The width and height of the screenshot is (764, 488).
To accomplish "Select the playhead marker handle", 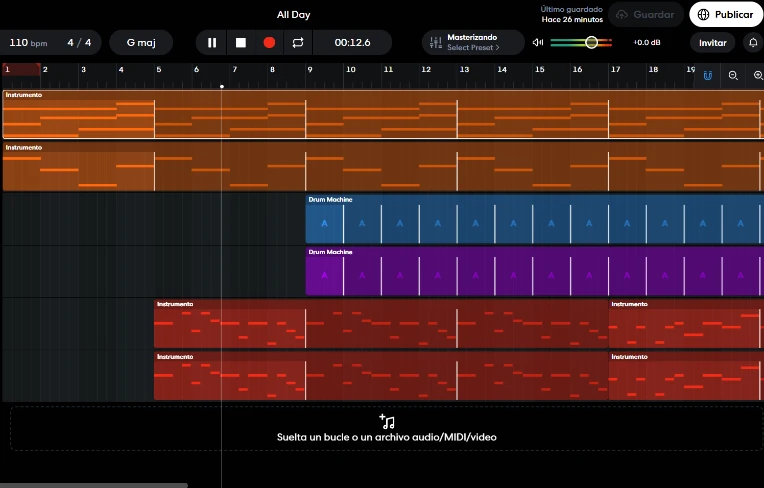I will [222, 87].
